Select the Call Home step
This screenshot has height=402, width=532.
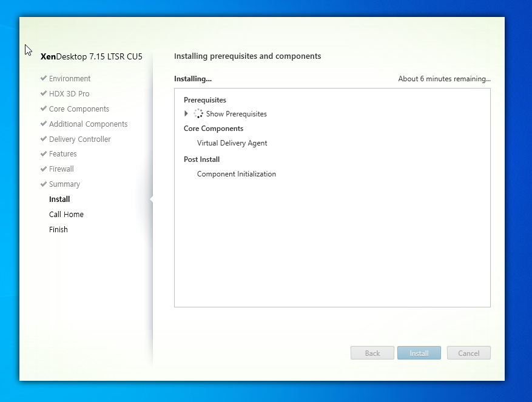click(x=66, y=215)
